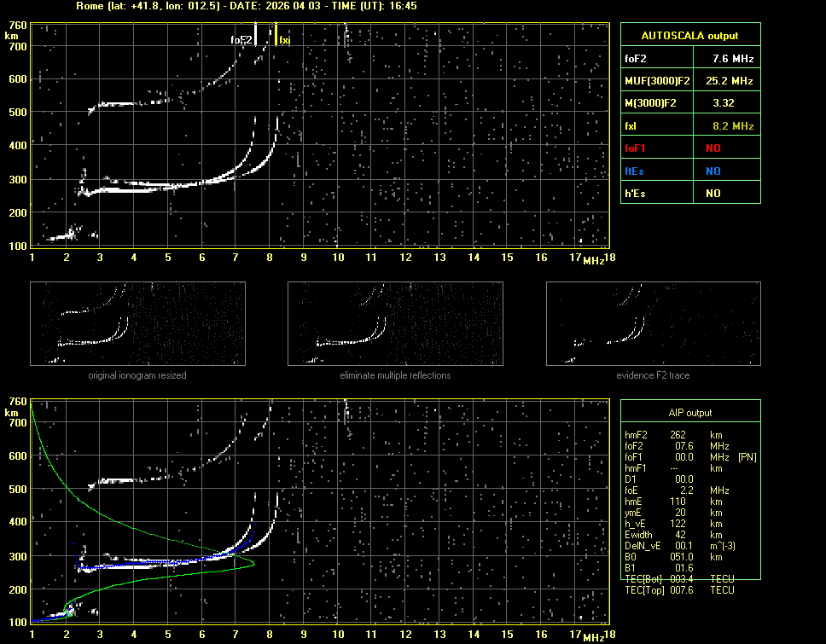Viewport: 826px width, 644px height.
Task: Click the AUTOSCALA output table header
Action: pyautogui.click(x=689, y=36)
